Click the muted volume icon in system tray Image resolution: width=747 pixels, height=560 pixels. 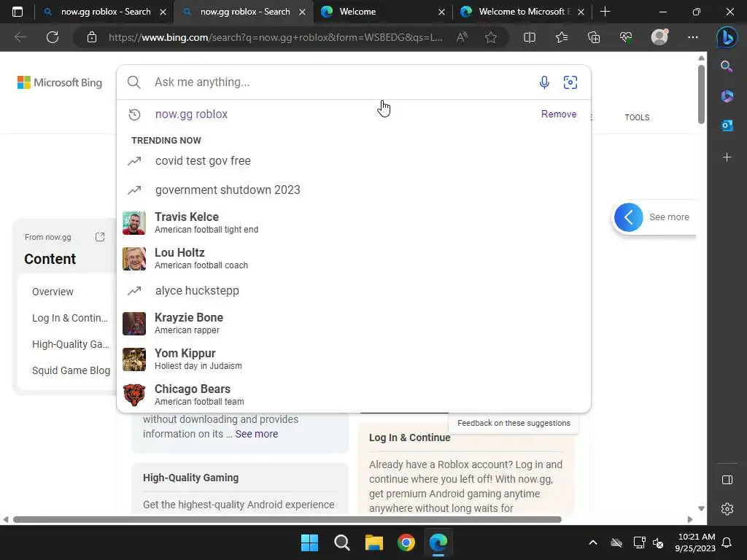click(658, 542)
